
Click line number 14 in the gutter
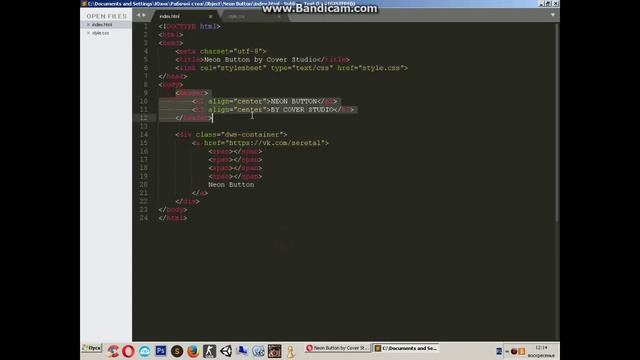pyautogui.click(x=144, y=135)
